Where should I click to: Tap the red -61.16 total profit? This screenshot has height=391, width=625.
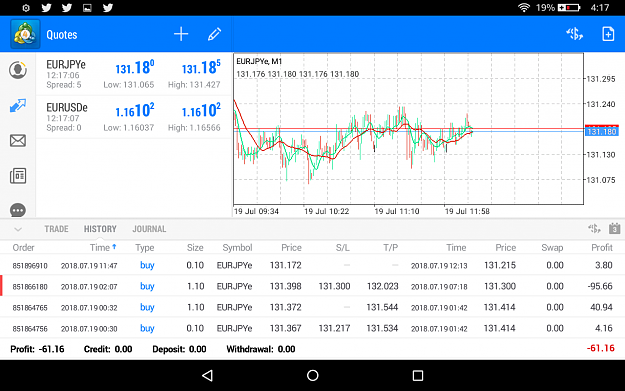(600, 348)
